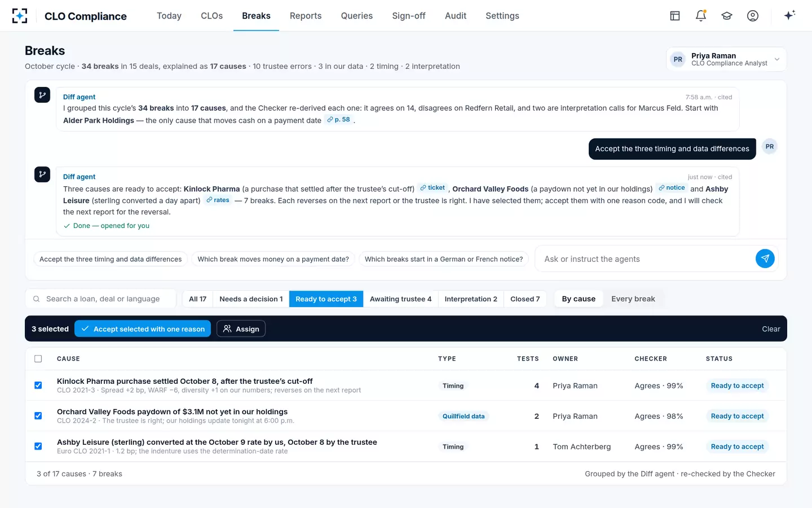Screen dimensions: 812x508
Task: Open the notice citation chip
Action: pyautogui.click(x=672, y=188)
